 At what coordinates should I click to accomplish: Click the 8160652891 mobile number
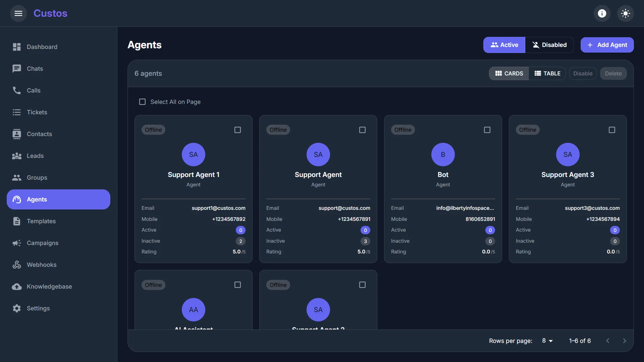(x=480, y=219)
